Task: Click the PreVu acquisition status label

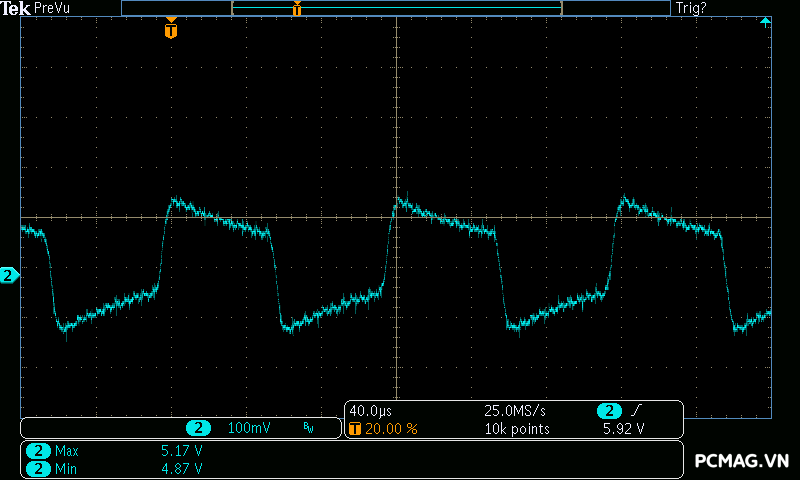Action: pyautogui.click(x=52, y=8)
